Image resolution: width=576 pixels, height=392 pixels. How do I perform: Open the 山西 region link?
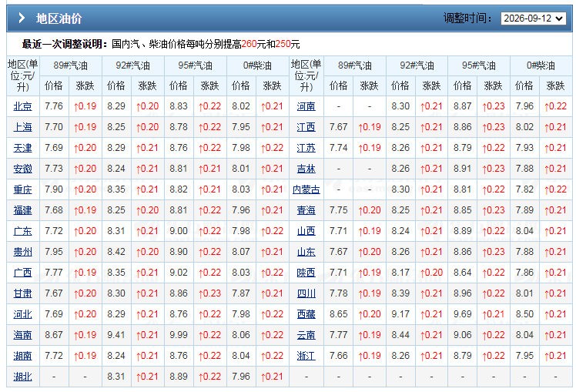(x=306, y=231)
